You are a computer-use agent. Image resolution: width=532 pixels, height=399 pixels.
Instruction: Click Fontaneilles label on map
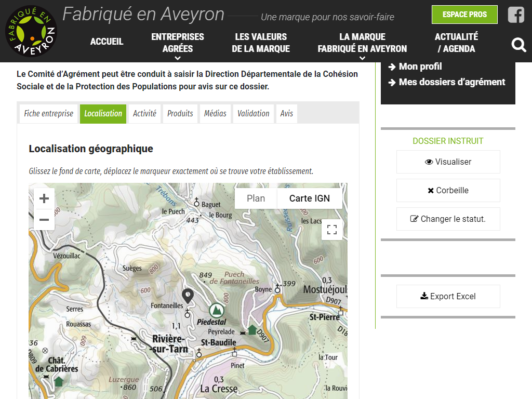point(167,305)
